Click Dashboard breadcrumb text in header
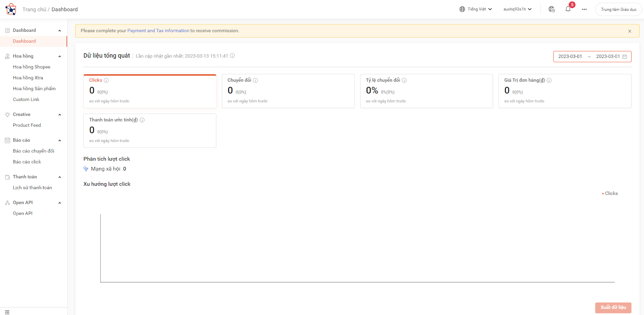644x315 pixels. (x=64, y=9)
